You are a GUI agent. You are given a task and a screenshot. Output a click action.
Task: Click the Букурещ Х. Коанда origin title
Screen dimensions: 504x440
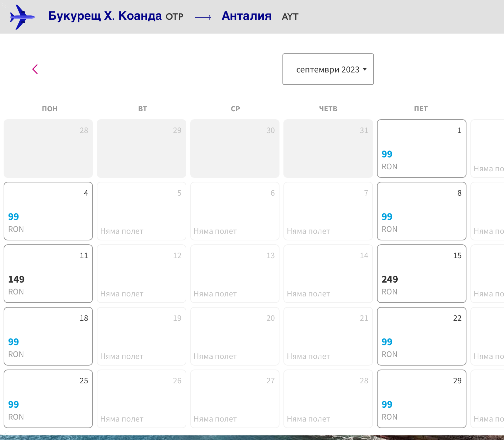[x=105, y=16]
